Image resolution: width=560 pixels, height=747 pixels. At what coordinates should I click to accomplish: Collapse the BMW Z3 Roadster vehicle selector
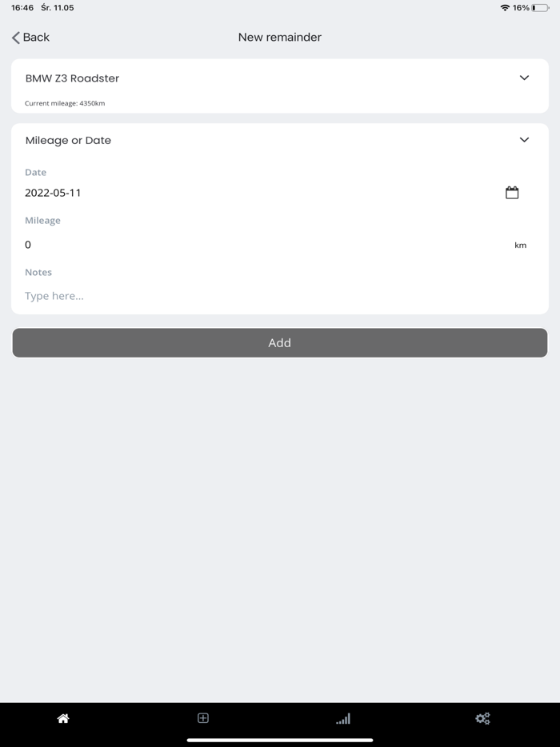pyautogui.click(x=525, y=78)
